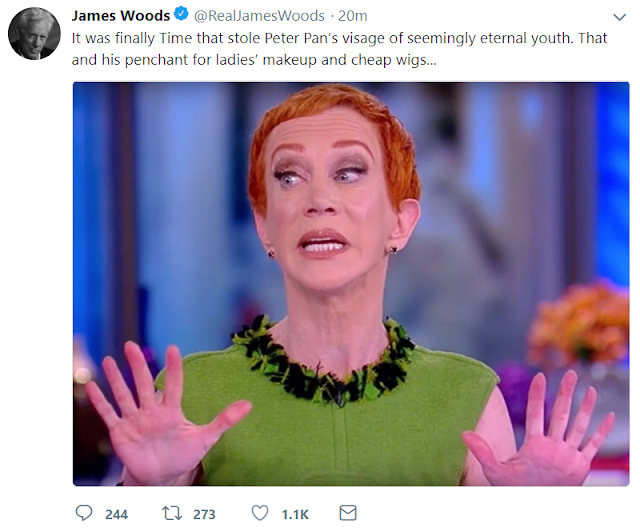Click the @RealJamesWoods handle
The height and width of the screenshot is (528, 640).
pyautogui.click(x=259, y=16)
